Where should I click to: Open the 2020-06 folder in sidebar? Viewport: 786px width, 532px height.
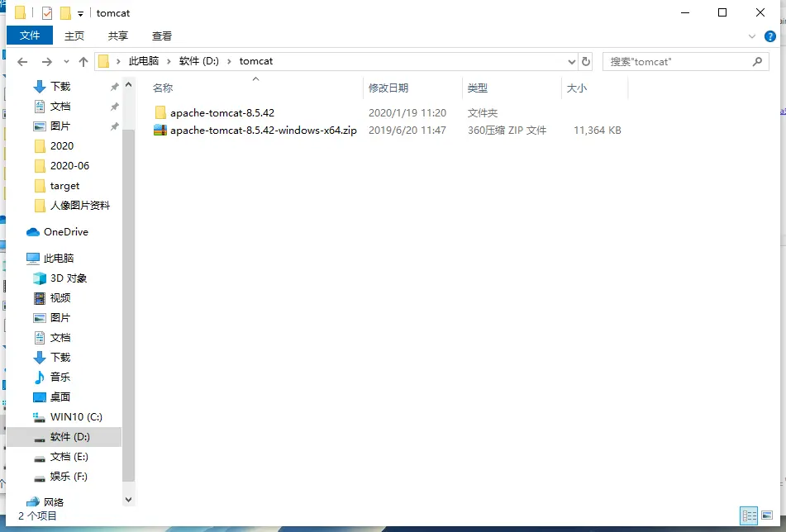coord(69,166)
